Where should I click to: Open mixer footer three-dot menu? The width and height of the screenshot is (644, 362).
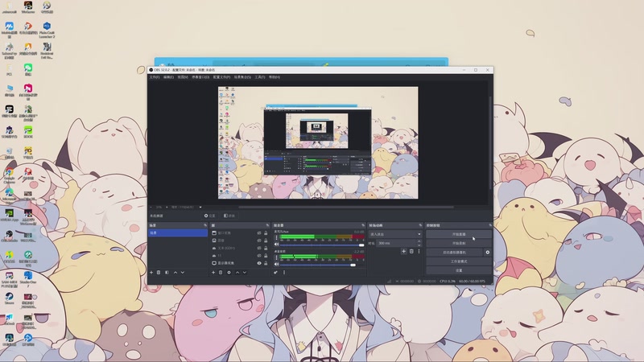(x=284, y=273)
